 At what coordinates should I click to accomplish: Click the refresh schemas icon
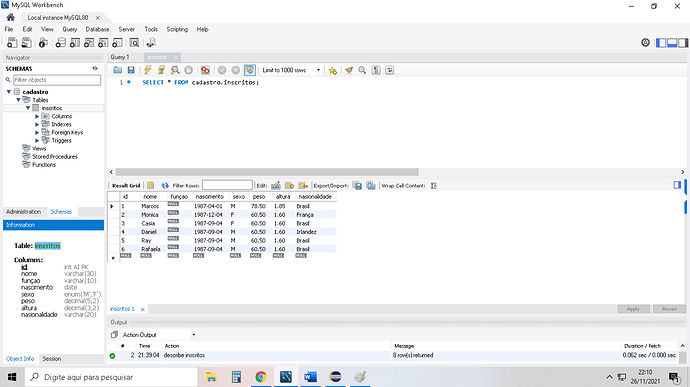pyautogui.click(x=95, y=68)
